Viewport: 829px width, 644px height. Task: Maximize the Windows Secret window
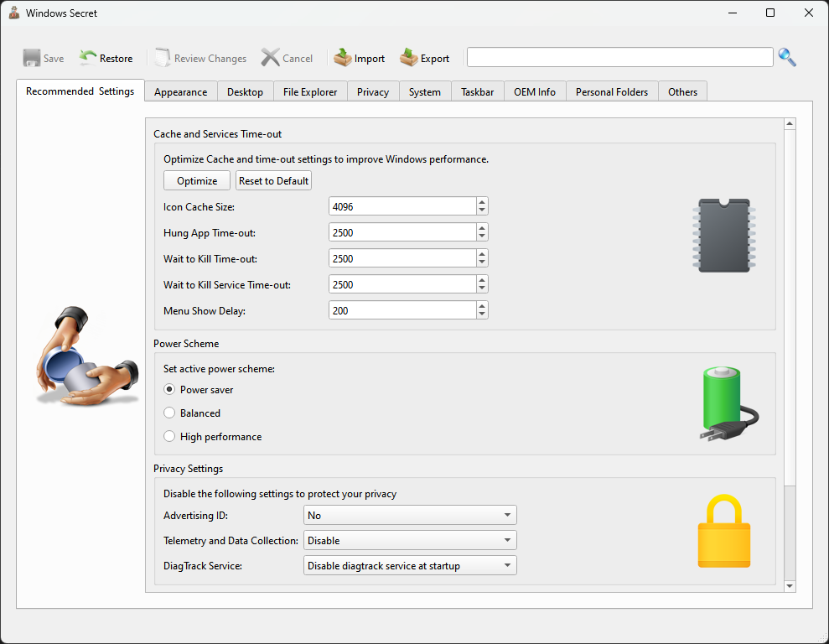[x=770, y=13]
